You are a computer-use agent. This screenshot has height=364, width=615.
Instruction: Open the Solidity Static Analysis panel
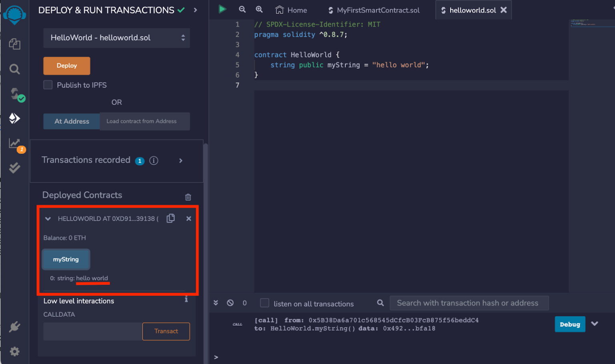coord(15,143)
